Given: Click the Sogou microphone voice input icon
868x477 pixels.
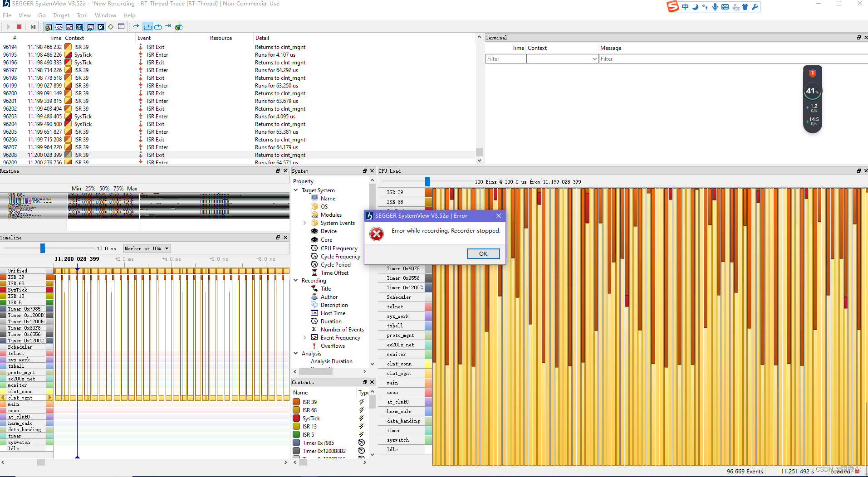Looking at the screenshot, I should (715, 7).
